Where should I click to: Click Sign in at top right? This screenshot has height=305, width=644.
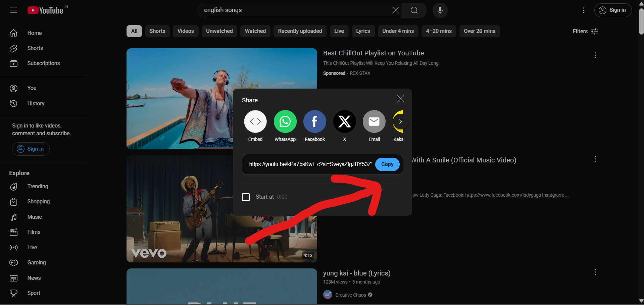pyautogui.click(x=613, y=10)
